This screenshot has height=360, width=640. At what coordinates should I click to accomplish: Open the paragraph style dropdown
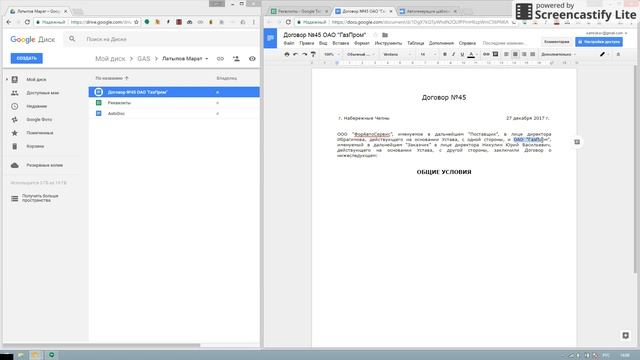(360, 54)
